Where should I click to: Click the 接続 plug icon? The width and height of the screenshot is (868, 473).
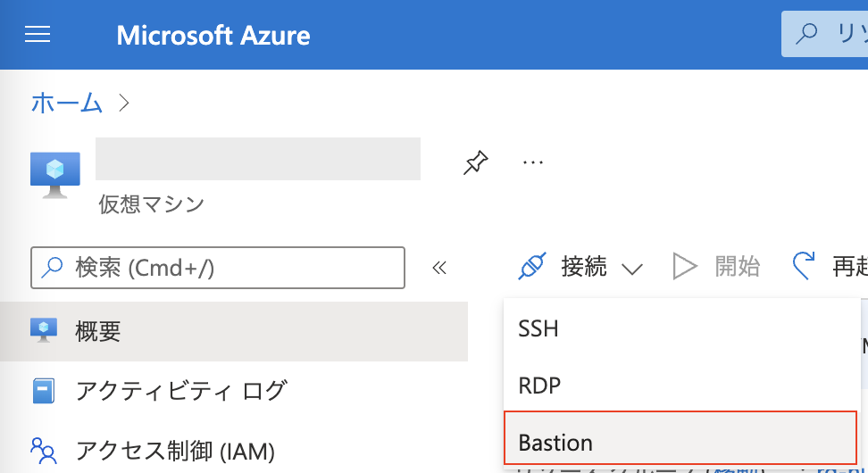point(532,266)
